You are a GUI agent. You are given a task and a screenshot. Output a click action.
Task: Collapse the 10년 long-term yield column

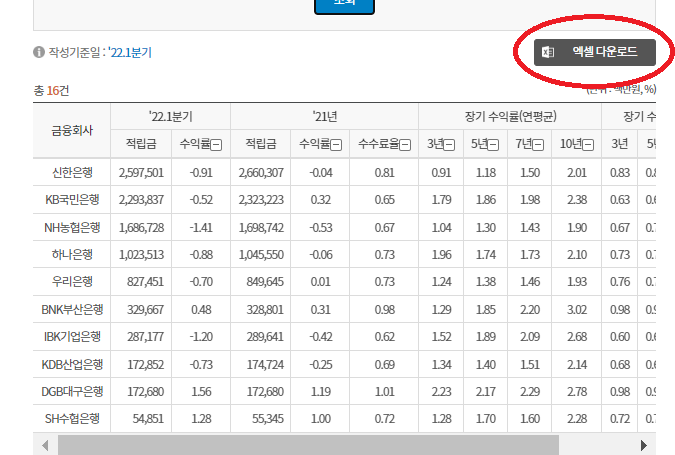click(588, 145)
